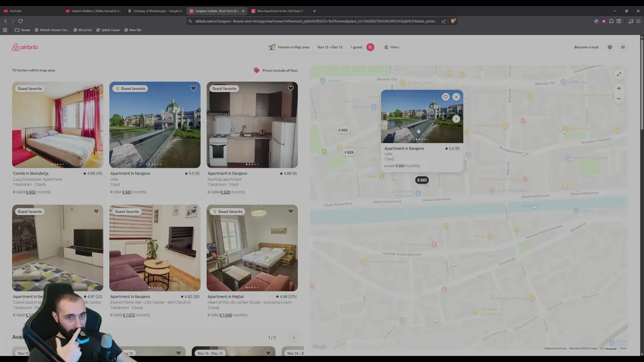Select the €629 map price marker
This screenshot has height=362, width=644.
349,152
